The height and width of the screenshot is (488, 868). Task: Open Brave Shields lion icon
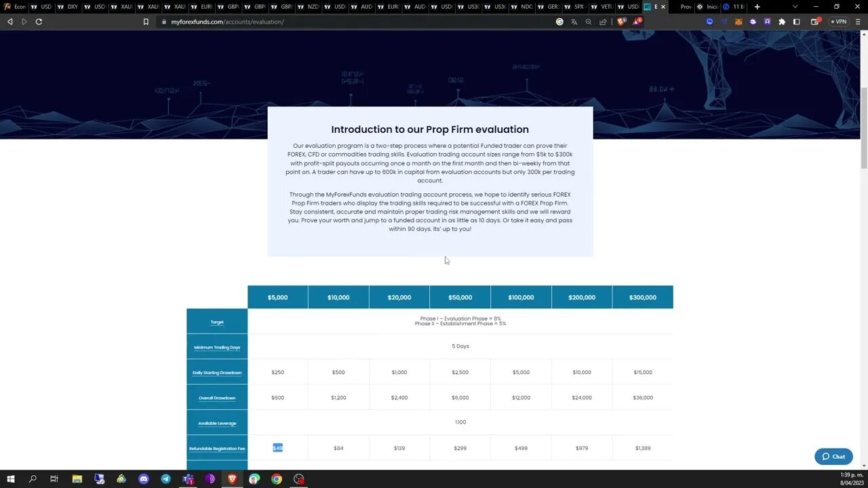pos(621,22)
